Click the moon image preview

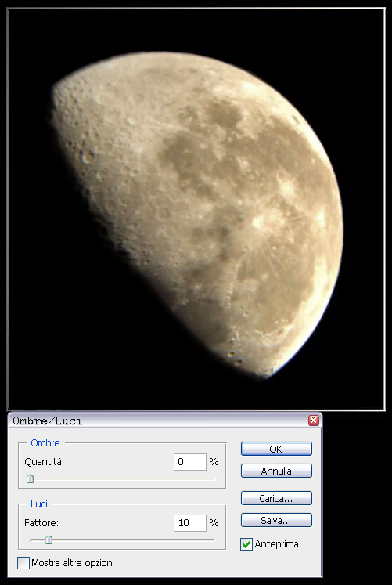tap(196, 209)
